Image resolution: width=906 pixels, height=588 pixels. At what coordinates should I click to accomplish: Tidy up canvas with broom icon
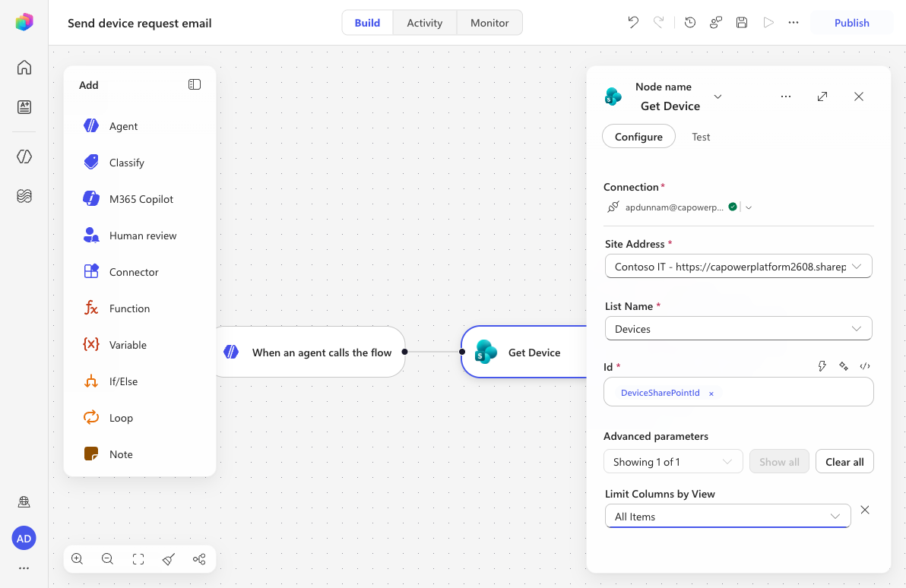(x=169, y=559)
